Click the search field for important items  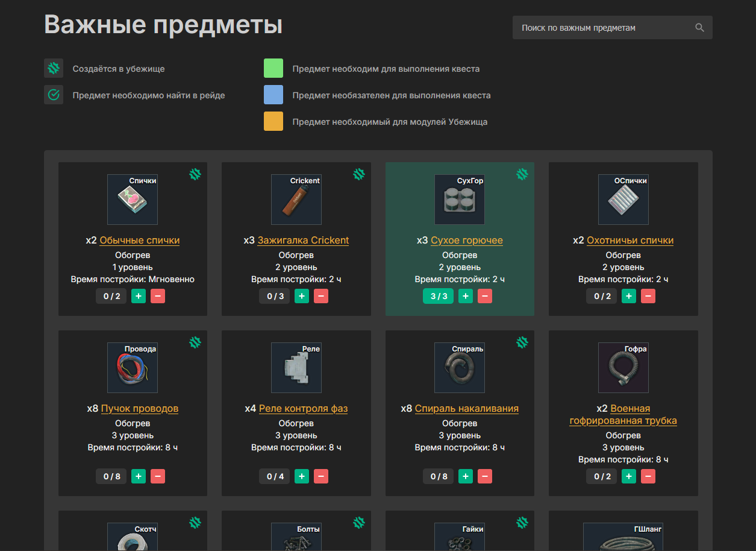612,28
